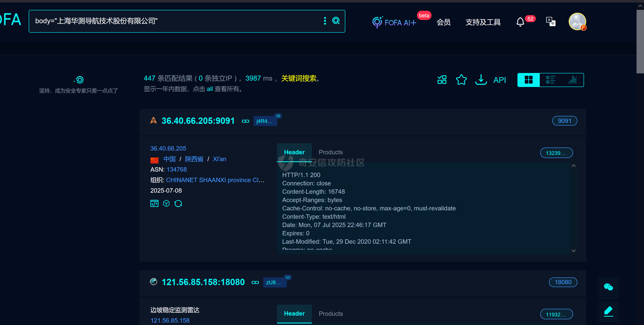
Task: Click the cube product icon for 36.40.66.205
Action: click(166, 203)
